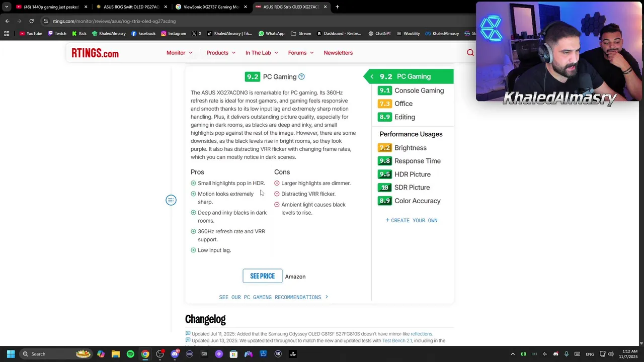Open Discord from the taskbar
This screenshot has height=362, width=644.
point(175,354)
